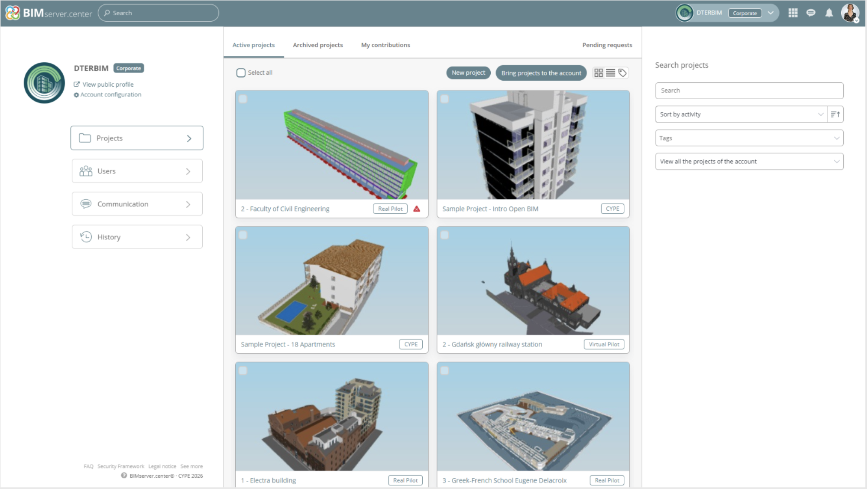Click the magnifier icon in top search
The image size is (868, 489).
coord(107,13)
